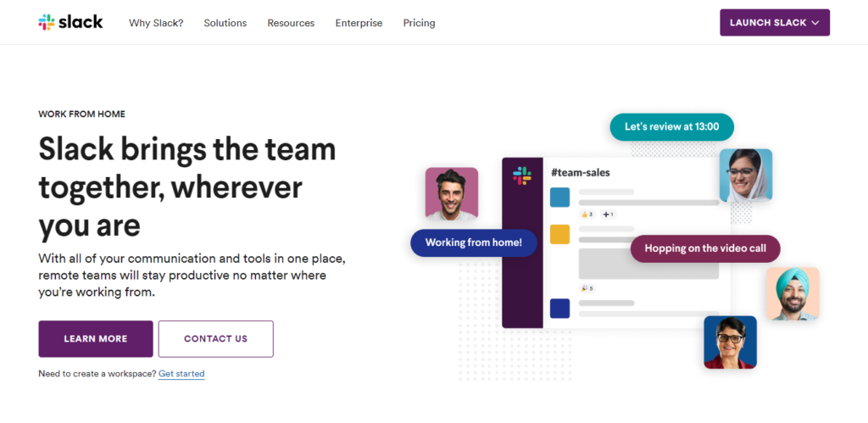The image size is (868, 423).
Task: Click the paragraph about remote teams staying productive
Action: coord(192,276)
